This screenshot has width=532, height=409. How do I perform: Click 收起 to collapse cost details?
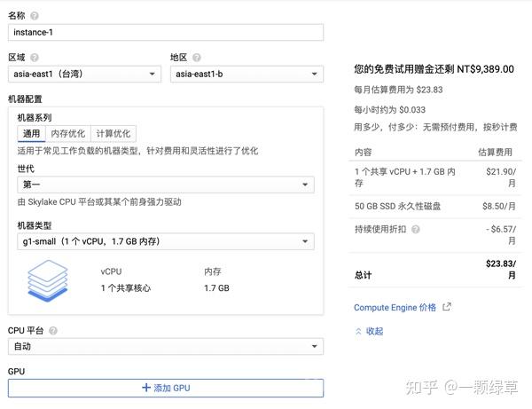[374, 331]
